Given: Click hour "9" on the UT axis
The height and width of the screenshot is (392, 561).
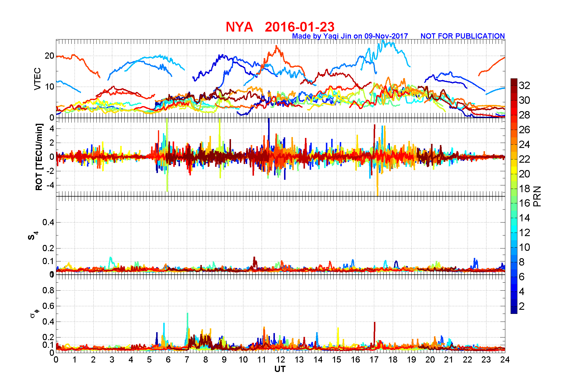Looking at the screenshot, I should pos(224,360).
